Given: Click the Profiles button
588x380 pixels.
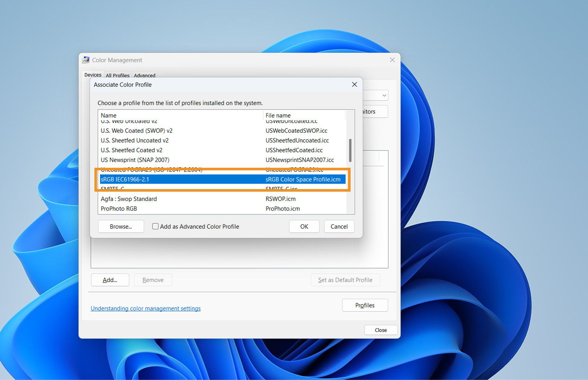Looking at the screenshot, I should (x=365, y=305).
